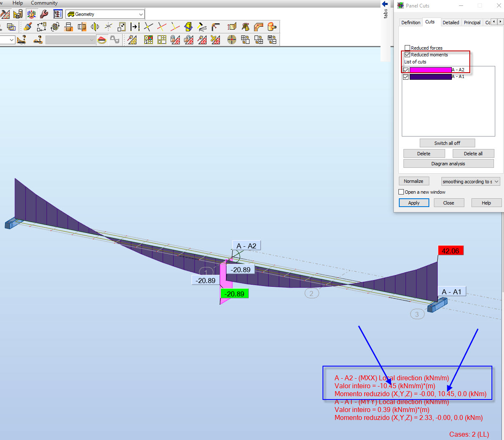504x440 pixels.
Task: Click the purple color swatch for A - A1
Action: pyautogui.click(x=431, y=77)
